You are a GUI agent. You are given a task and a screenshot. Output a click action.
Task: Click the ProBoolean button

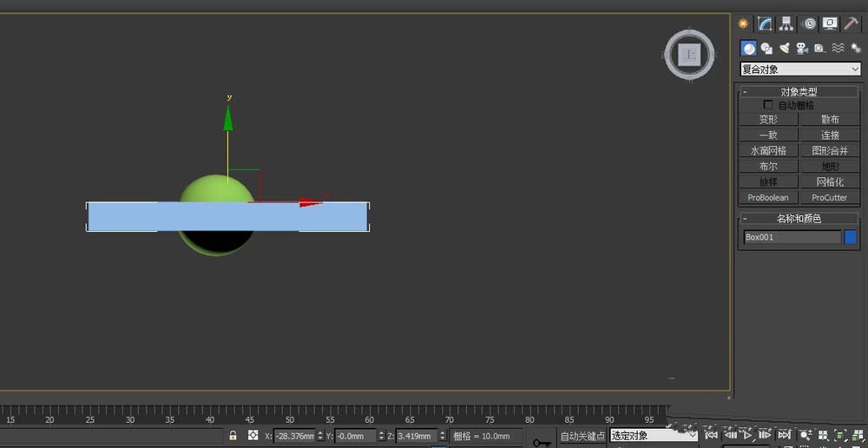pos(768,198)
